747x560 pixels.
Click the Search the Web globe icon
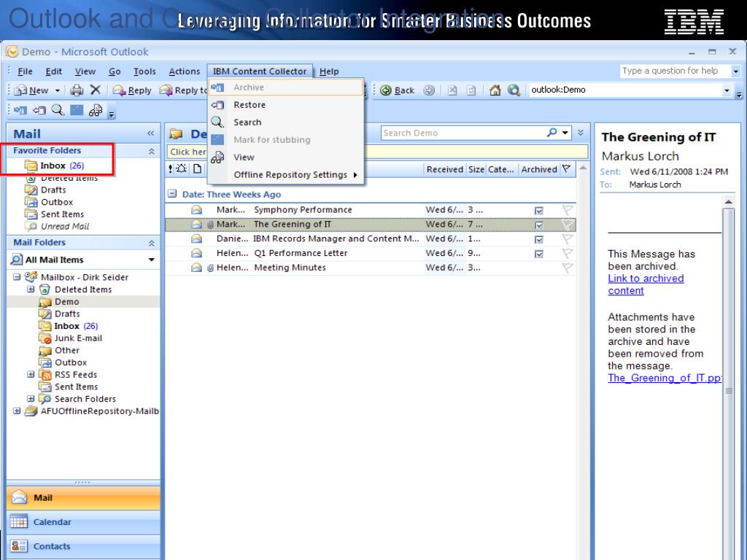(514, 90)
